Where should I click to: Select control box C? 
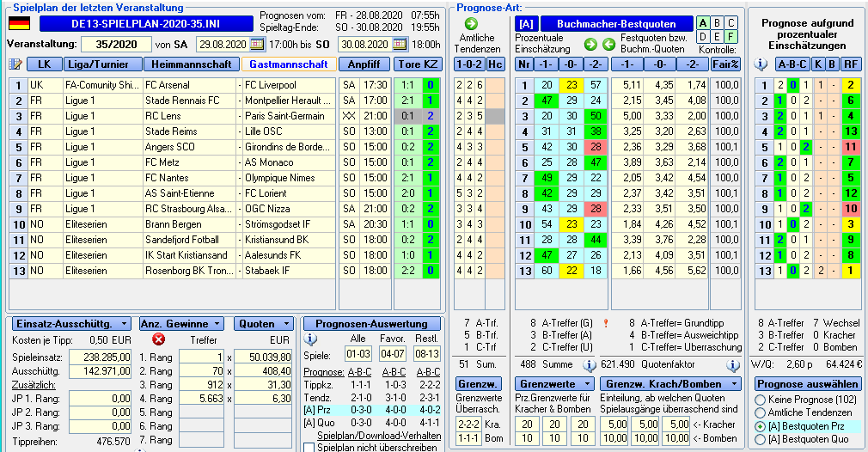[731, 23]
